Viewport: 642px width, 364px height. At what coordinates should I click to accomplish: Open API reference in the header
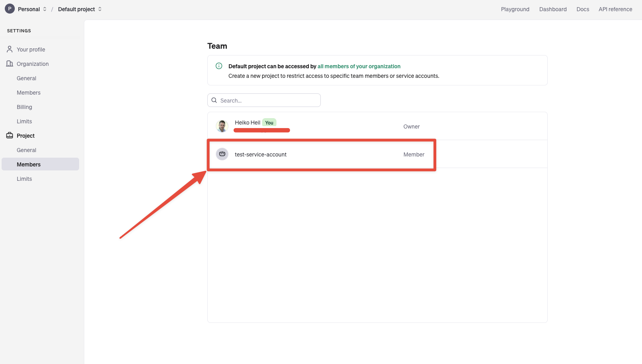click(615, 9)
